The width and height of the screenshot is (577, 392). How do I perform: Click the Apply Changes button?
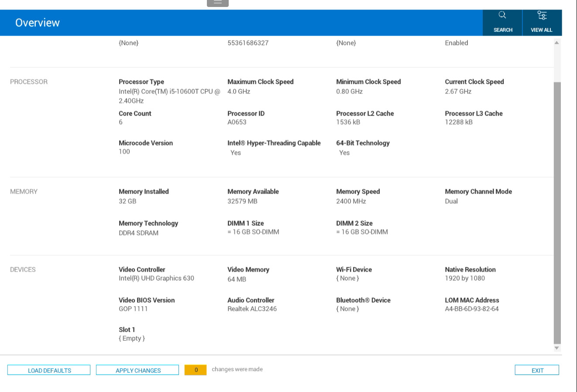(x=137, y=370)
